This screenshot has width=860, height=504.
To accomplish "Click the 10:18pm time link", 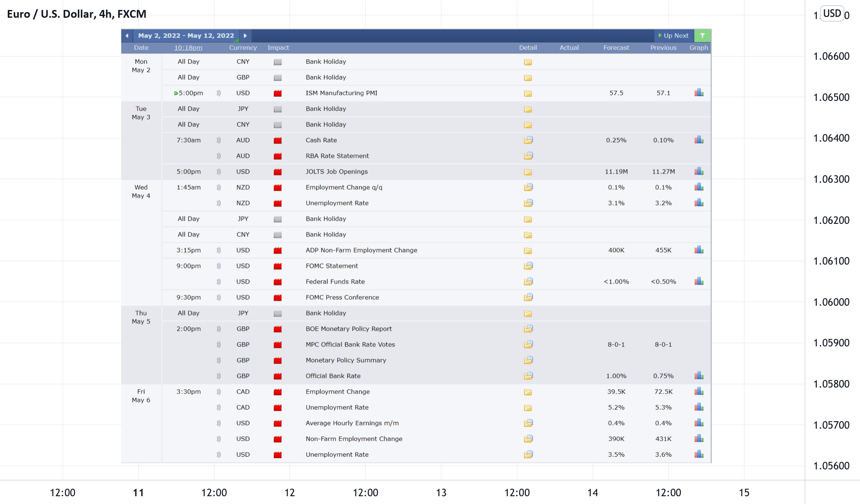I will (188, 48).
